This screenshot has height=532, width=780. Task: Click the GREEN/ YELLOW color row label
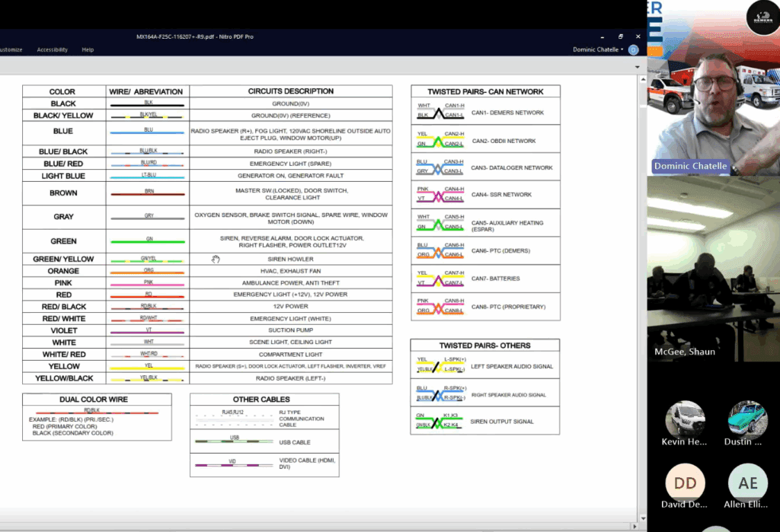click(x=63, y=259)
